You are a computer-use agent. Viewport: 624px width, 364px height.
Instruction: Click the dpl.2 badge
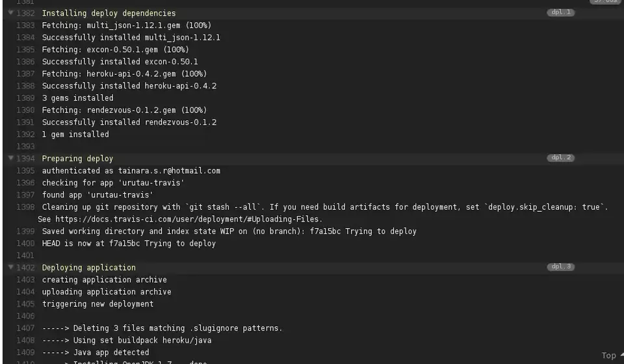coord(560,158)
